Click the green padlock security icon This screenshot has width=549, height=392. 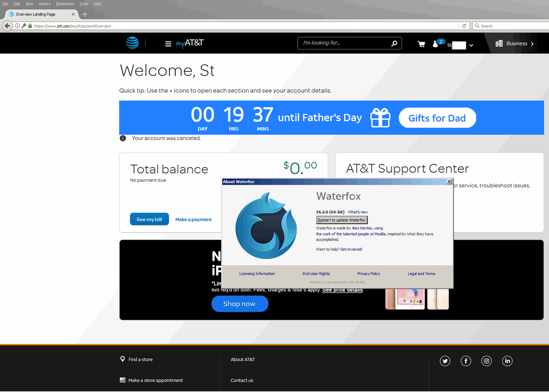(30, 26)
